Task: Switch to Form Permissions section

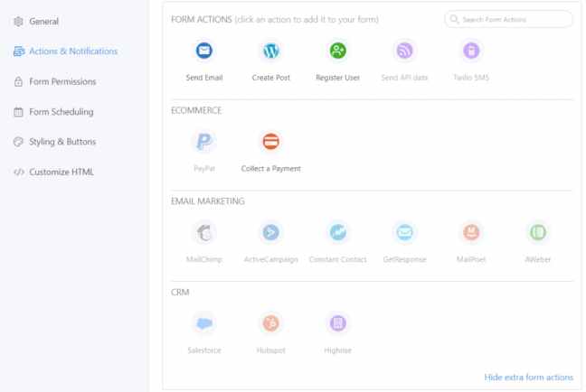Action: point(61,81)
